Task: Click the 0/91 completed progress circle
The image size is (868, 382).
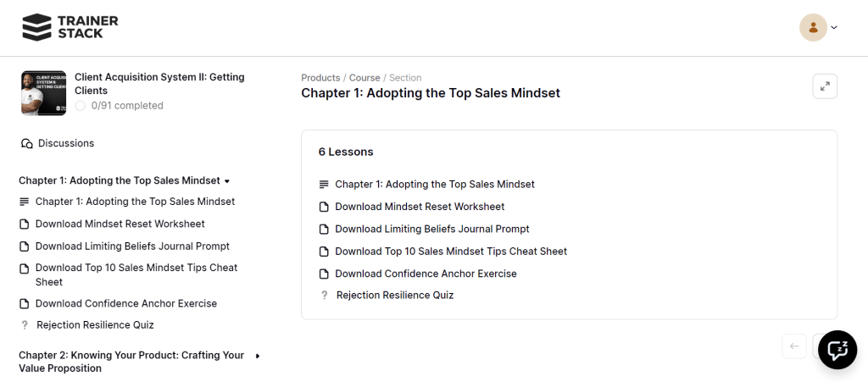Action: [x=81, y=106]
